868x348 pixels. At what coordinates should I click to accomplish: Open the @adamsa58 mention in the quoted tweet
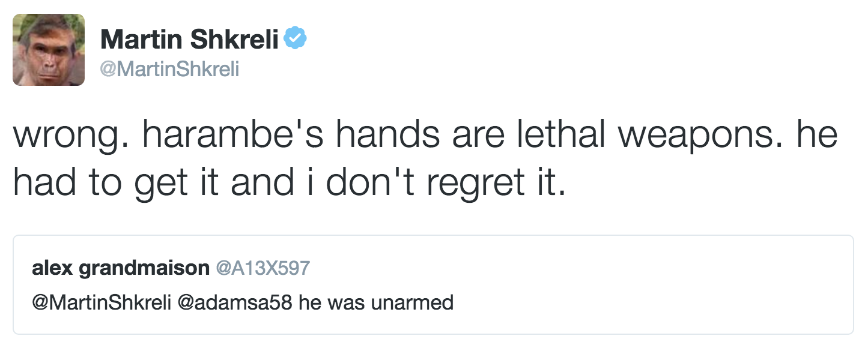(235, 302)
